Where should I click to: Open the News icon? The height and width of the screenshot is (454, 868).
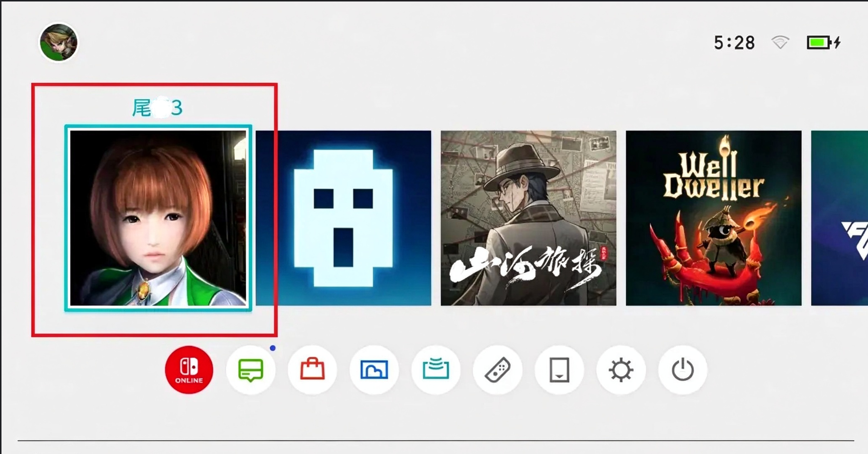point(251,370)
